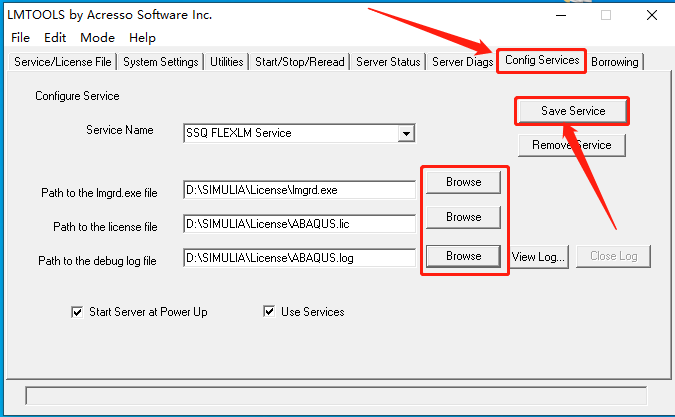
Task: Open the Server Diags tab
Action: [462, 62]
